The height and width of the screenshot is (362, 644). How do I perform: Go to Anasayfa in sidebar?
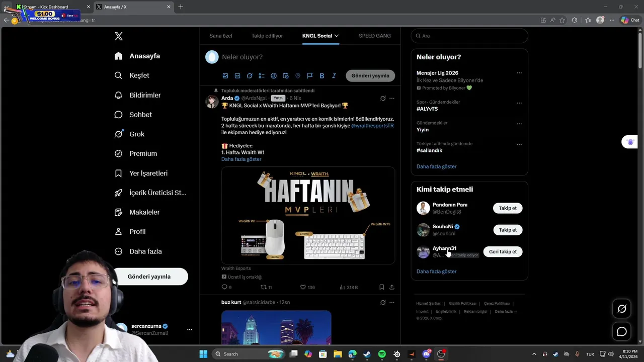point(137,56)
